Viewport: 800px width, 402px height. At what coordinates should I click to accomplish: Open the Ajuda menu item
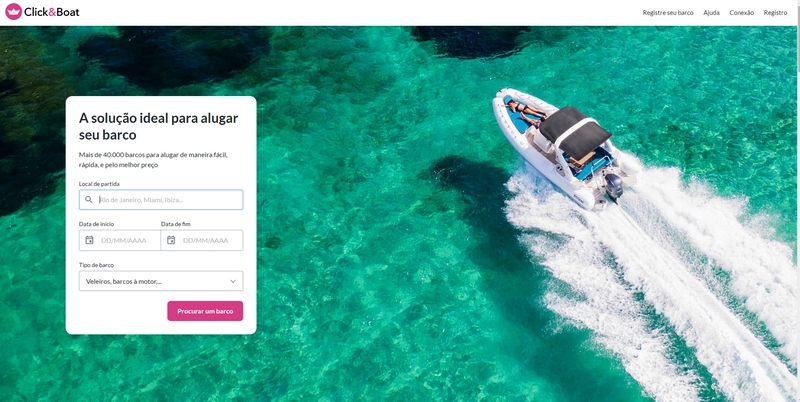(711, 13)
